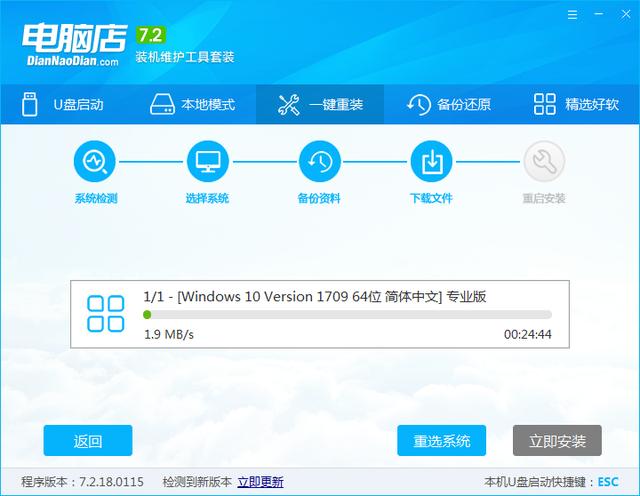The height and width of the screenshot is (496, 640).
Task: Click the ESC hotkey text
Action: [x=608, y=482]
